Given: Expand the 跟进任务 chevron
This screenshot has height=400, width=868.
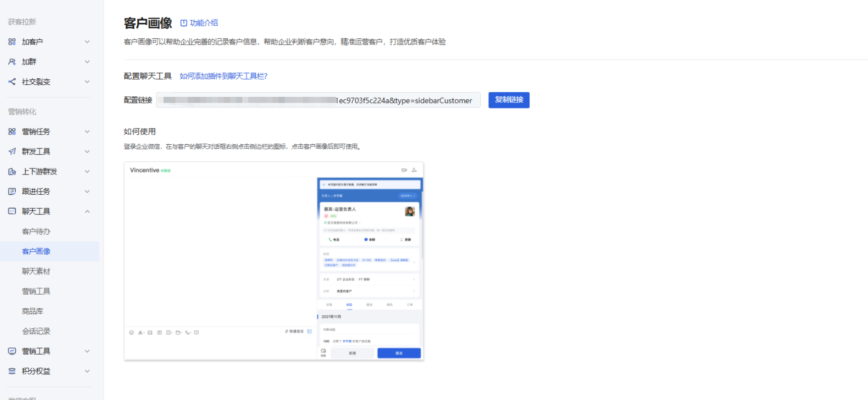Looking at the screenshot, I should point(87,191).
